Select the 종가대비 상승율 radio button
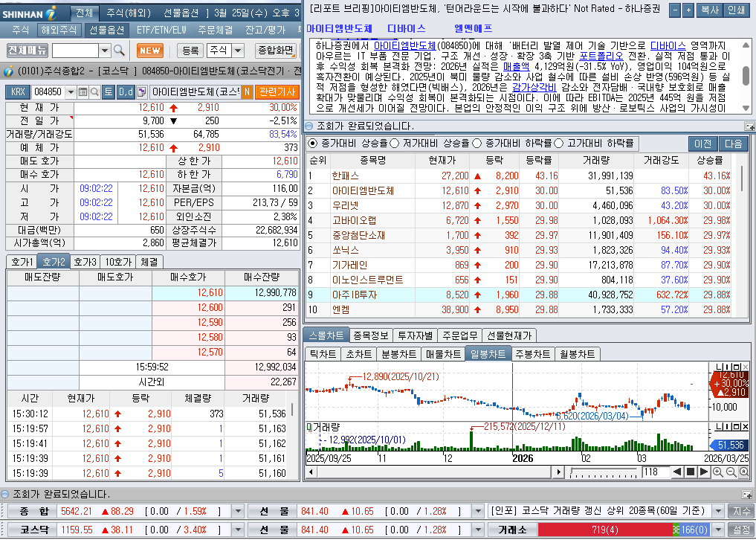The image size is (756, 540). click(312, 144)
